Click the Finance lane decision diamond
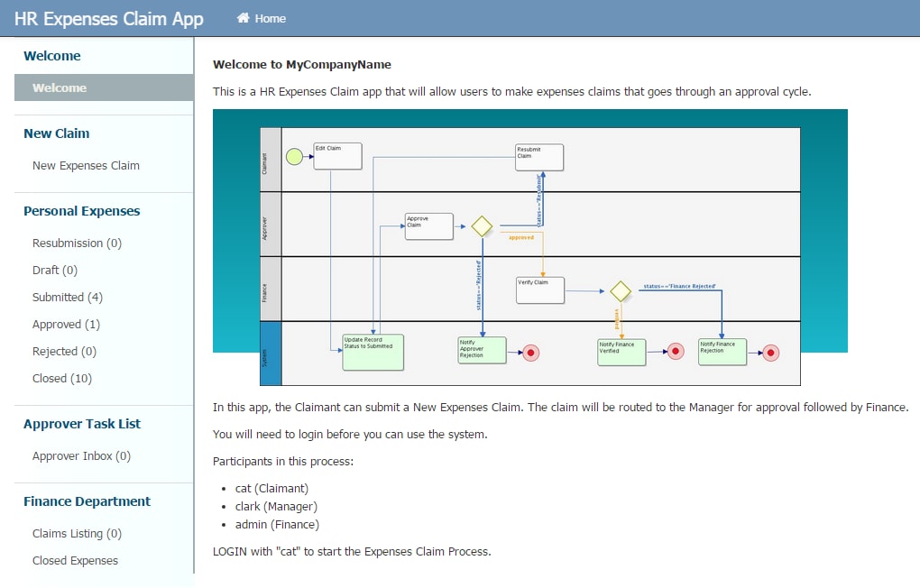920x588 pixels. pos(621,291)
